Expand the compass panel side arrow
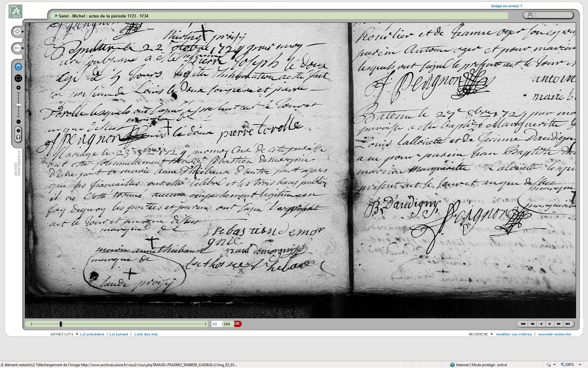Image resolution: width=588 pixels, height=368 pixels. coord(23,32)
